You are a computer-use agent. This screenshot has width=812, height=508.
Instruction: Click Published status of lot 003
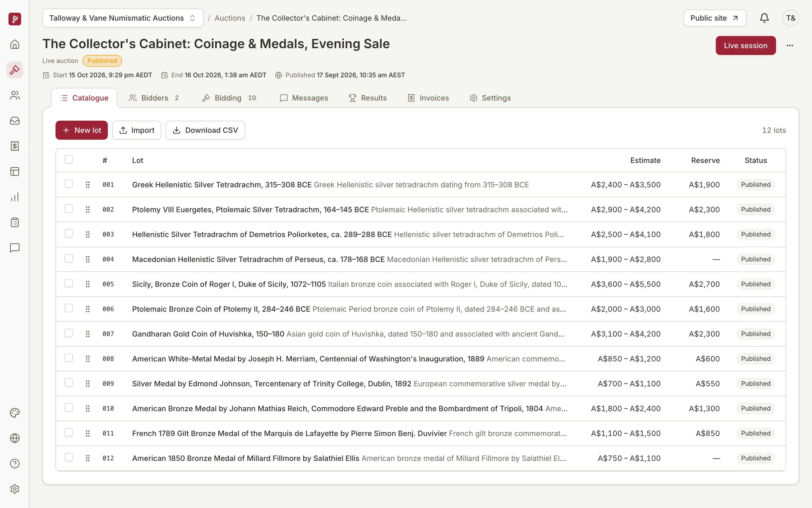point(756,234)
